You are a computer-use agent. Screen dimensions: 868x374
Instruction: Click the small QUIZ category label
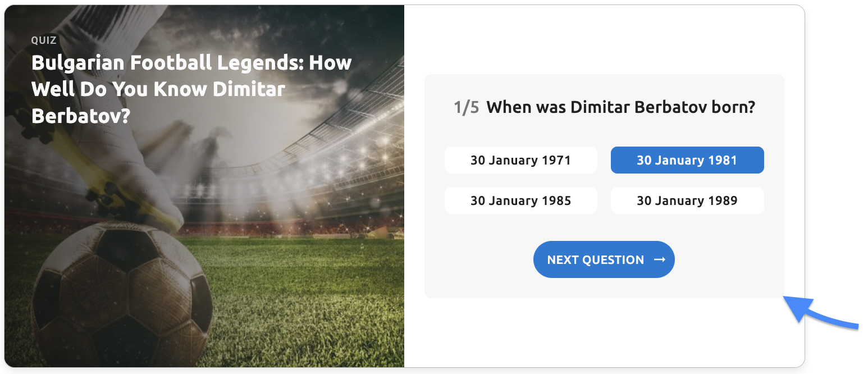[x=44, y=40]
